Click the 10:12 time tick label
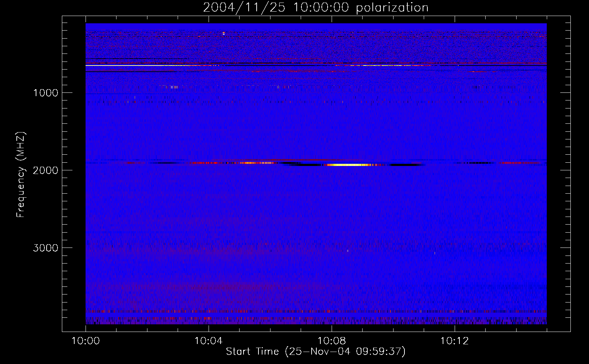The height and width of the screenshot is (364, 589). [455, 341]
